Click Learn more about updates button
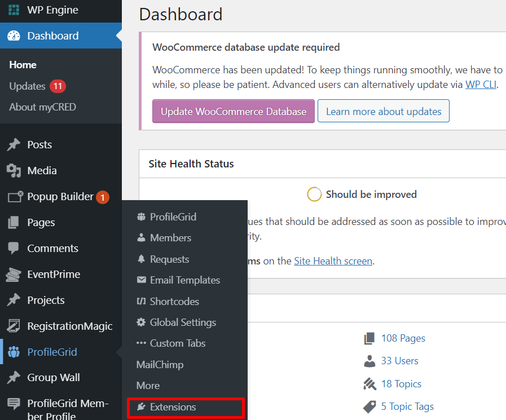The image size is (506, 420). tap(384, 112)
